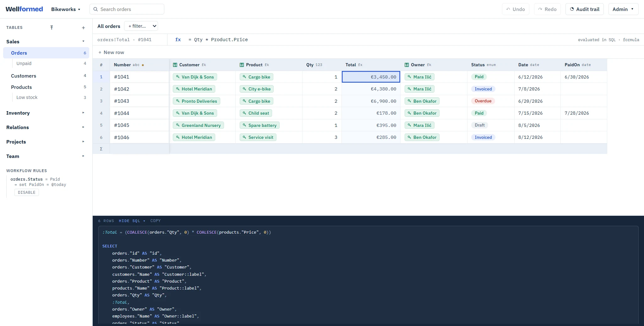Click the star icon in Number column header

(143, 65)
